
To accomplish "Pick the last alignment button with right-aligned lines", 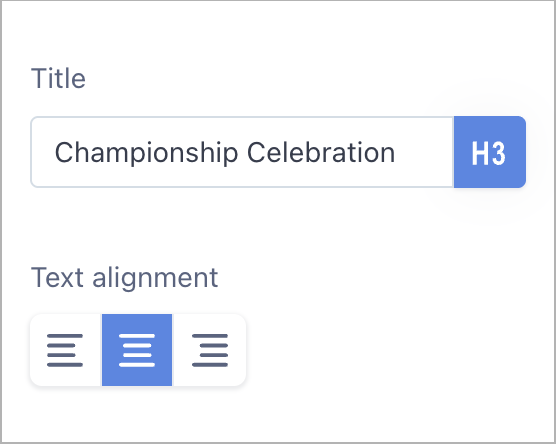I will pyautogui.click(x=209, y=350).
